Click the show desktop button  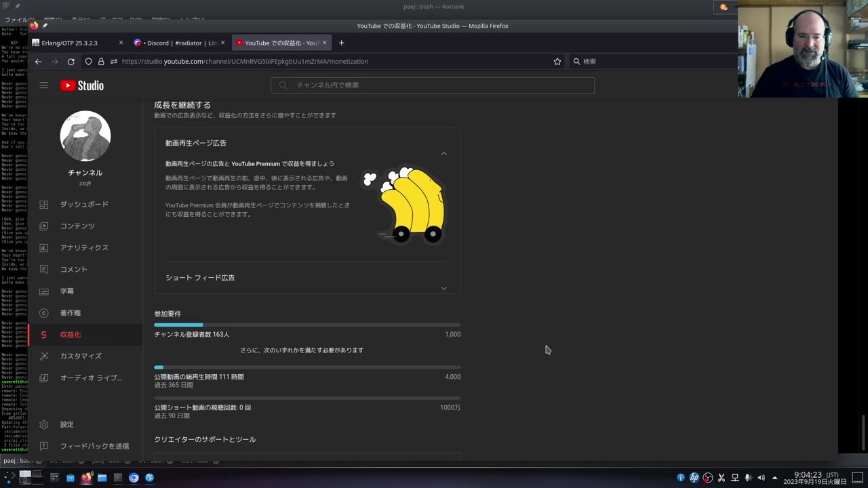tap(858, 477)
